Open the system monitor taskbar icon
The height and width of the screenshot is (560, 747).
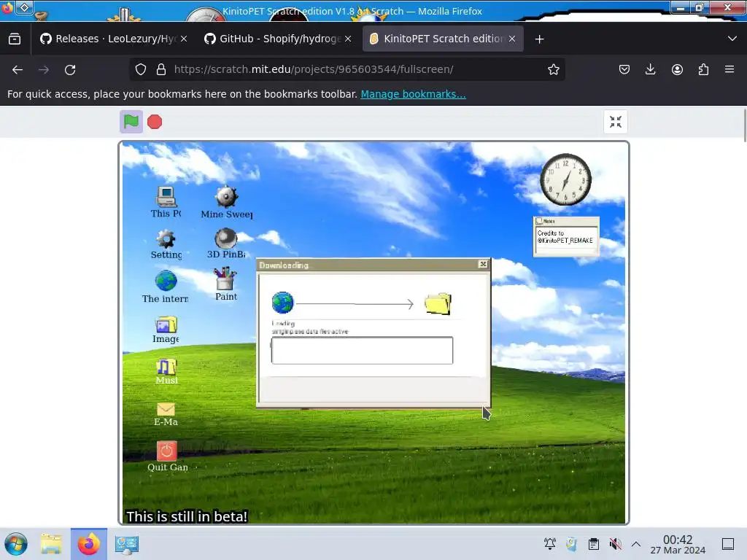(x=126, y=544)
